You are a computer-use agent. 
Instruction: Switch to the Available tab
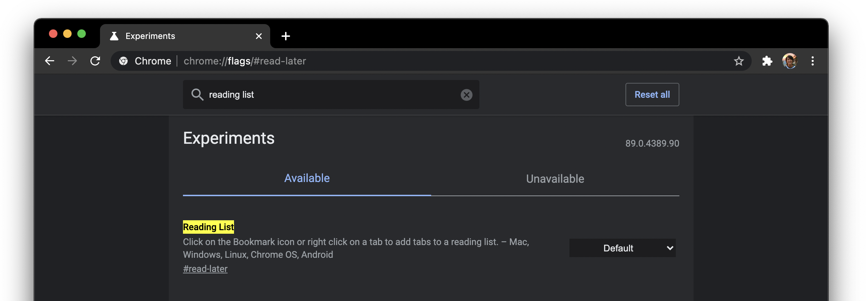[x=307, y=178]
